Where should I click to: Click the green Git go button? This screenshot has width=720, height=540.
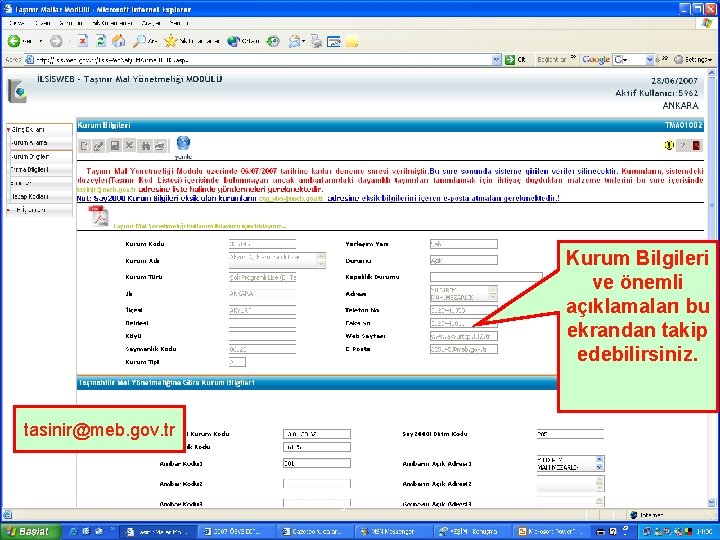pos(515,60)
